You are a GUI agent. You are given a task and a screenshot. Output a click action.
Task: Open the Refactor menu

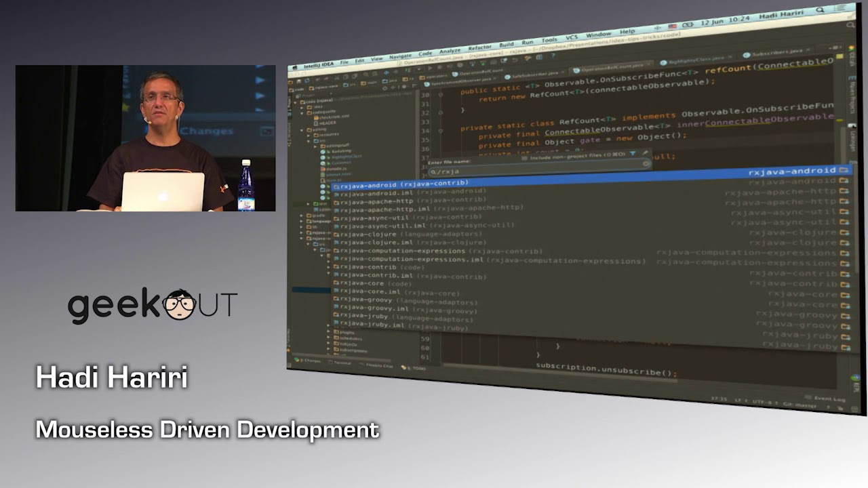coord(479,47)
